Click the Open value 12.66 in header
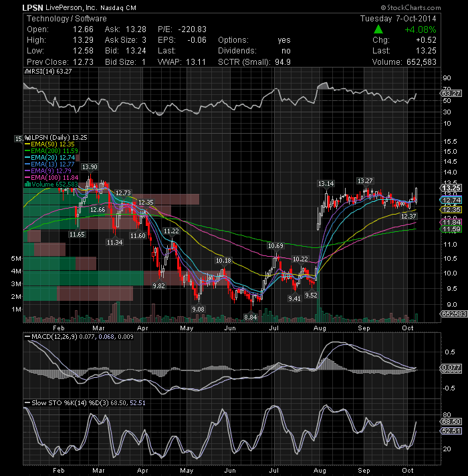The image size is (468, 476). (x=83, y=29)
